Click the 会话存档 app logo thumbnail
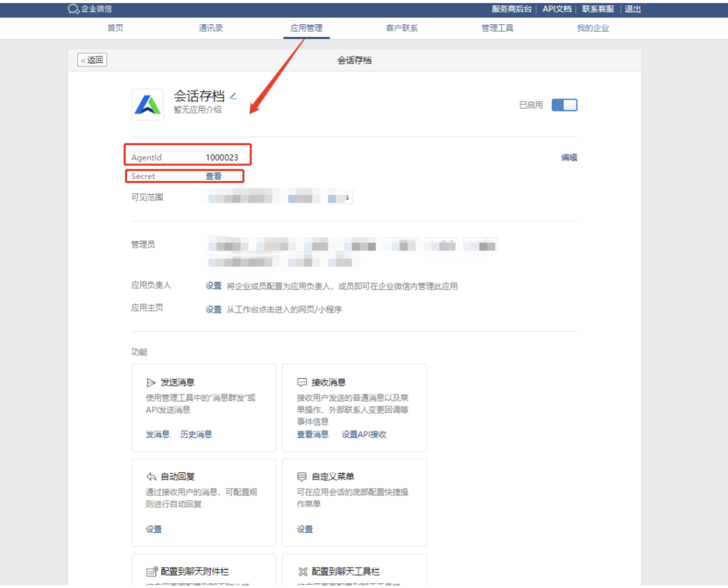Viewport: 728px width, 588px height. click(147, 105)
